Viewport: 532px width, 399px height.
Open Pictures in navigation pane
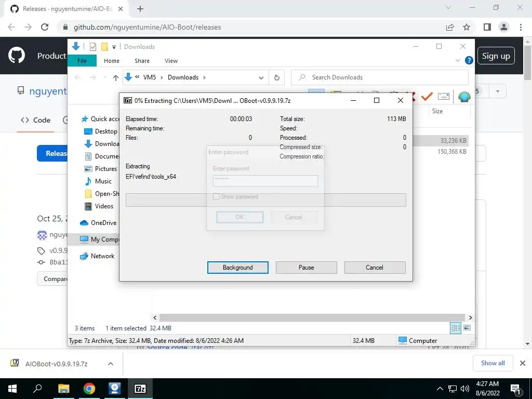coord(100,169)
